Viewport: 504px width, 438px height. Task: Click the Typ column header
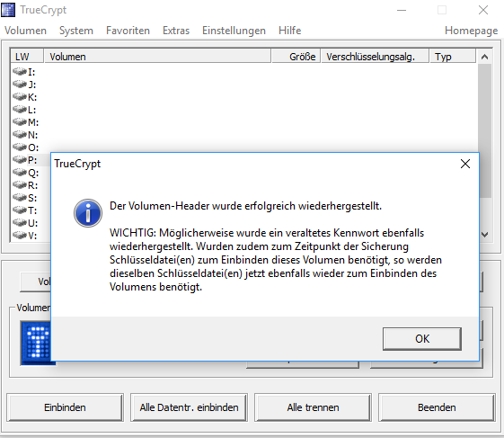point(453,57)
